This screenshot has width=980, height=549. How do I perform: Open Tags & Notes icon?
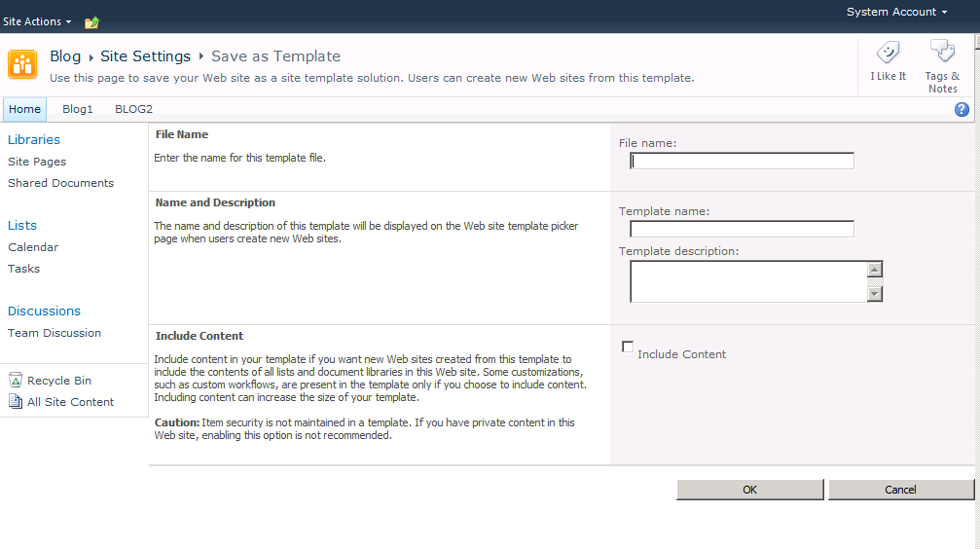click(942, 52)
